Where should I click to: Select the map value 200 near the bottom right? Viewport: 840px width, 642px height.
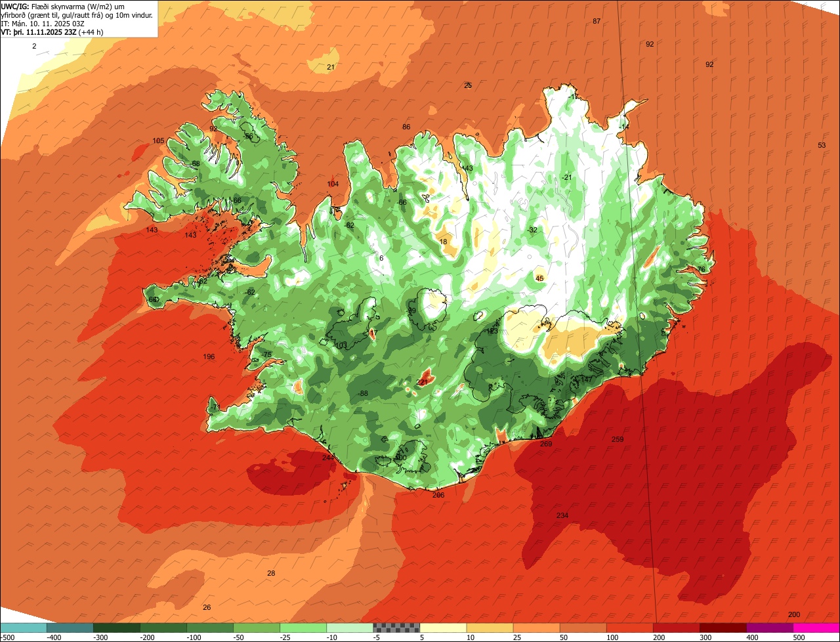[x=794, y=614]
